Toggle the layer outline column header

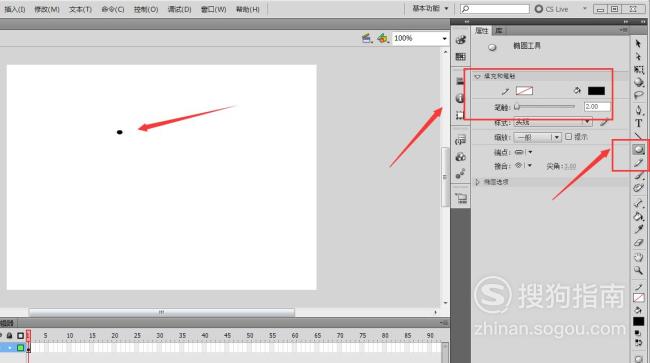[x=20, y=335]
